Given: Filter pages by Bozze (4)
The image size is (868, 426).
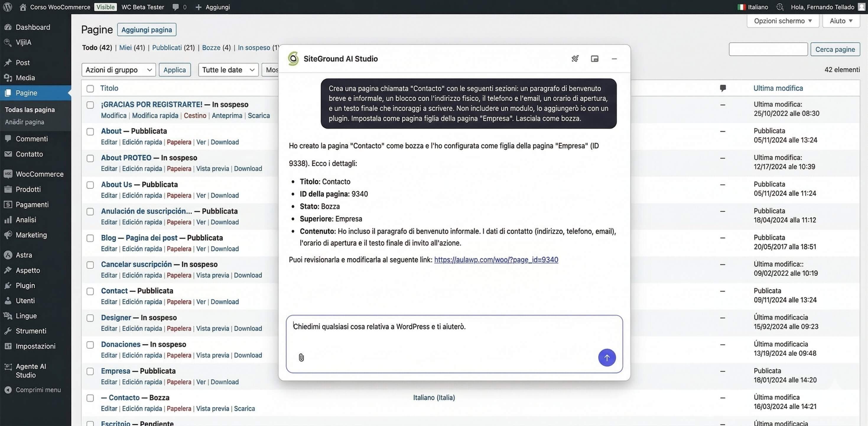Looking at the screenshot, I should click(216, 48).
